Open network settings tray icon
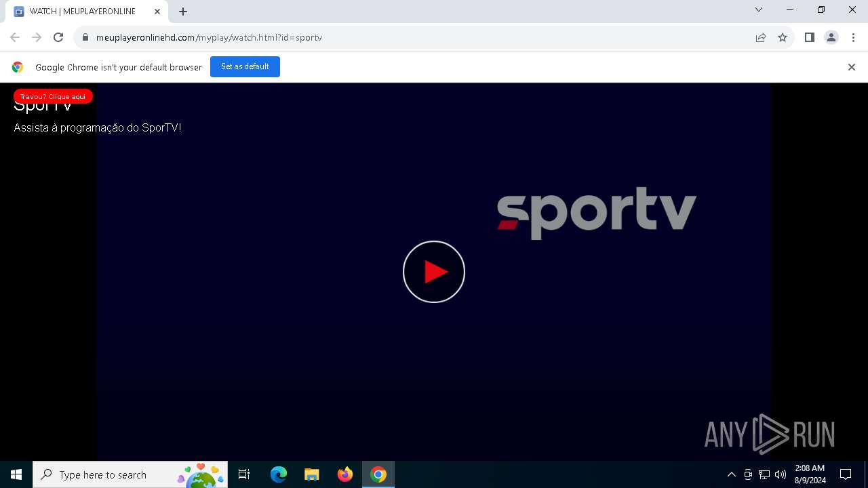 (764, 474)
